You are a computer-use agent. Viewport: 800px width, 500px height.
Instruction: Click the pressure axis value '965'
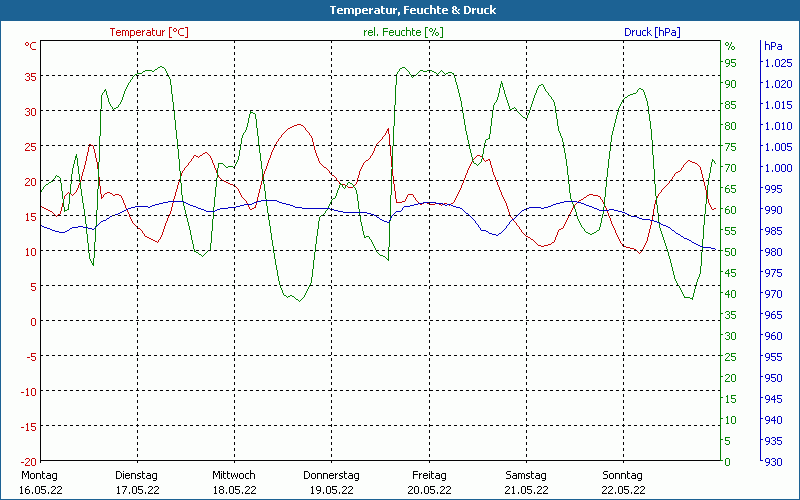point(773,315)
